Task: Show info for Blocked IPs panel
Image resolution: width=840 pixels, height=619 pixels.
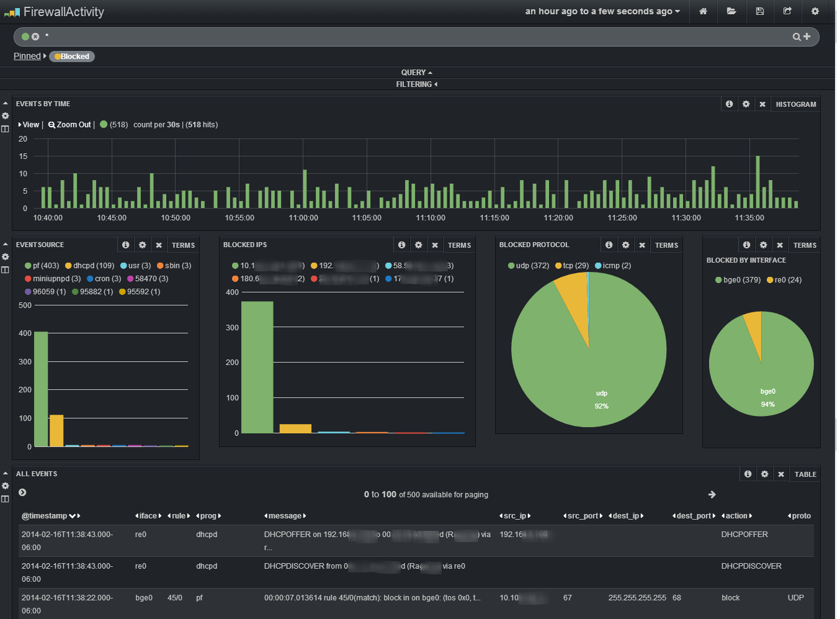Action: [402, 245]
